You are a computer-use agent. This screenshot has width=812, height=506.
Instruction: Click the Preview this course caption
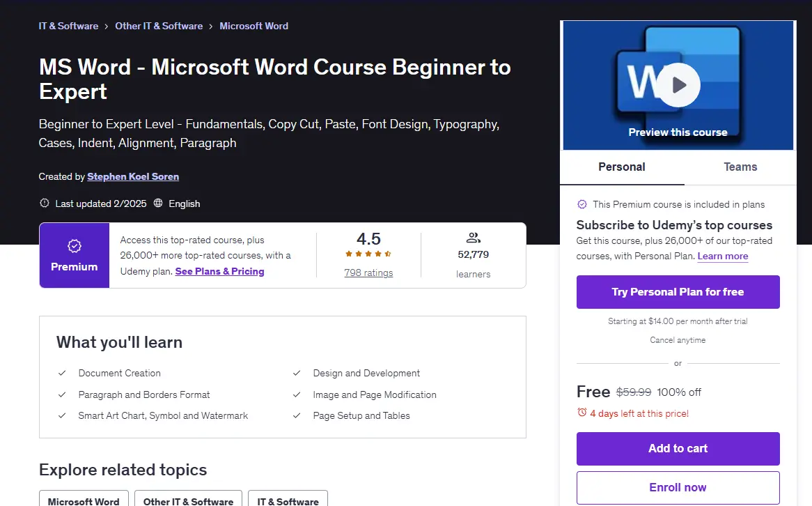click(678, 132)
